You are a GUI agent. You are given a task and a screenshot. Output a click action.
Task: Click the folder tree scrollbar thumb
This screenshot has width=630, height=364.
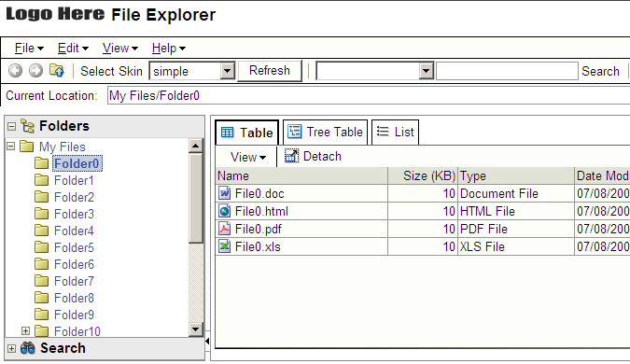coord(196,198)
